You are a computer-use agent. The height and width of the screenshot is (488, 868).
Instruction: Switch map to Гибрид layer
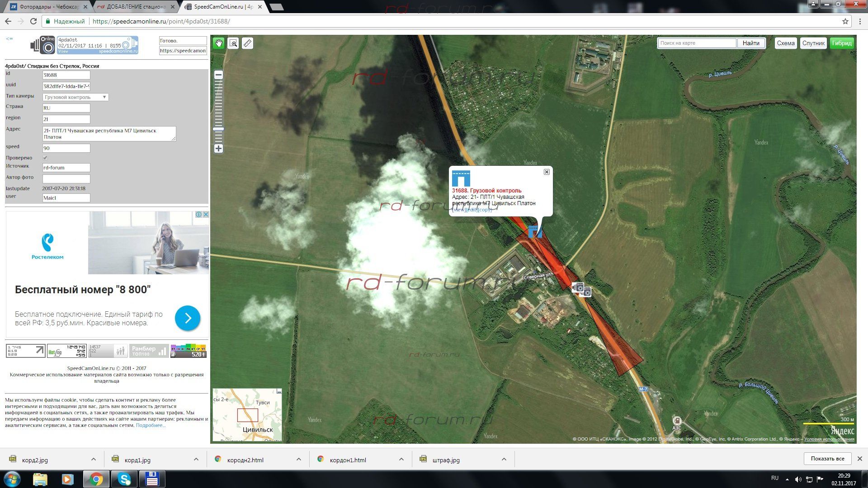click(841, 43)
